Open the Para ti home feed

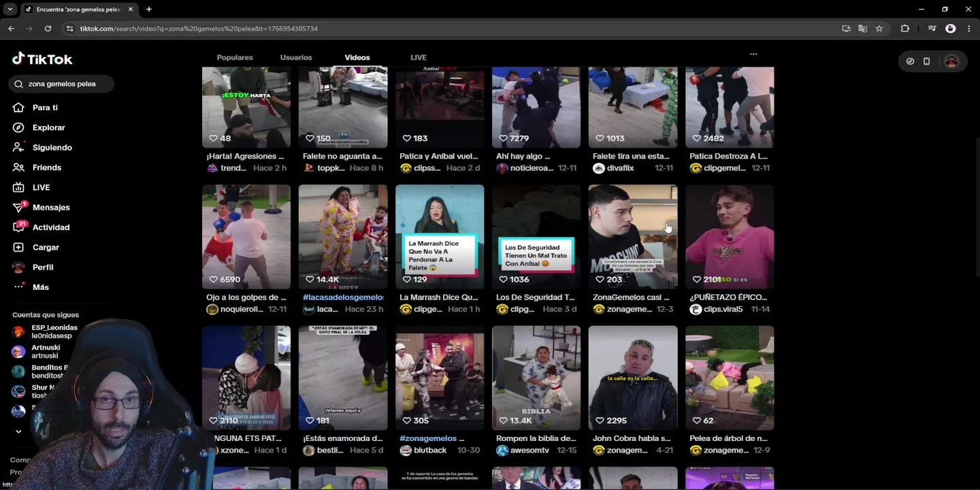point(45,108)
